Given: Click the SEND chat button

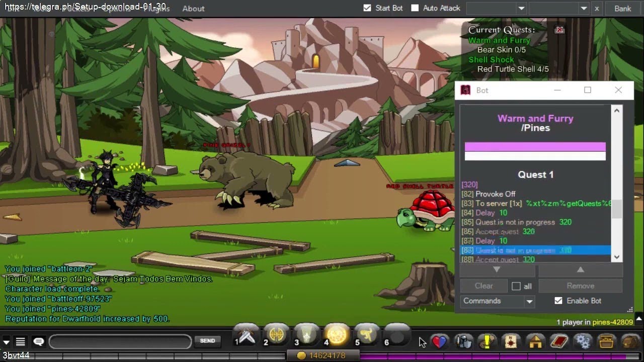Looking at the screenshot, I should coord(207,341).
